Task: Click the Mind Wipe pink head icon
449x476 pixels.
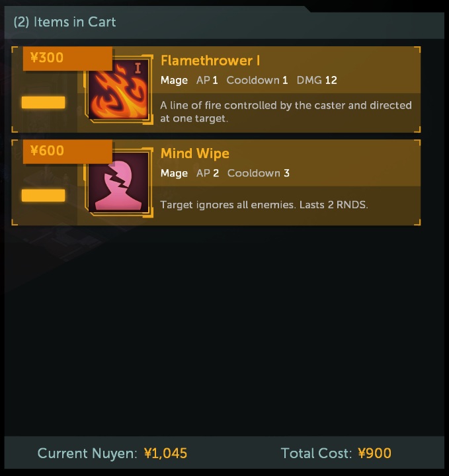Action: click(x=118, y=182)
